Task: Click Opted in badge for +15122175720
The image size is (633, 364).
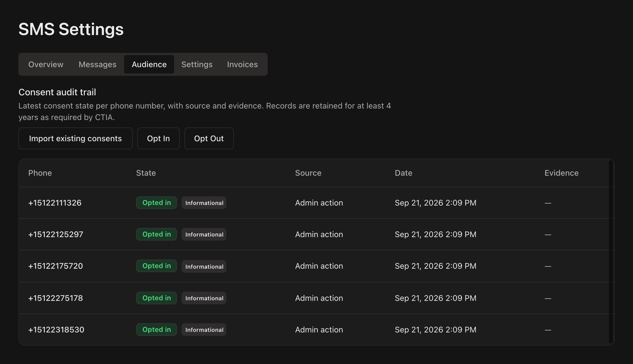Action: pos(157,266)
